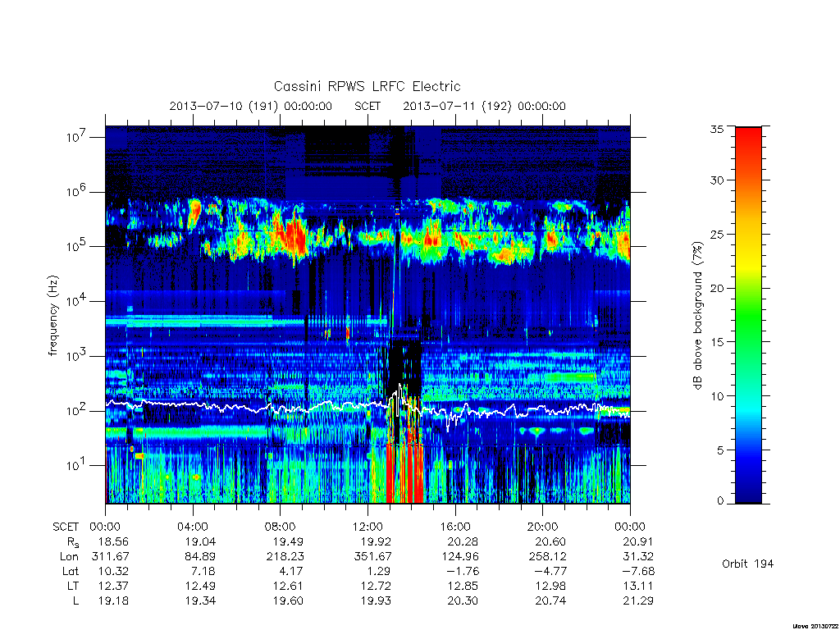
Task: Click the "Lon" row label
Action: point(69,557)
